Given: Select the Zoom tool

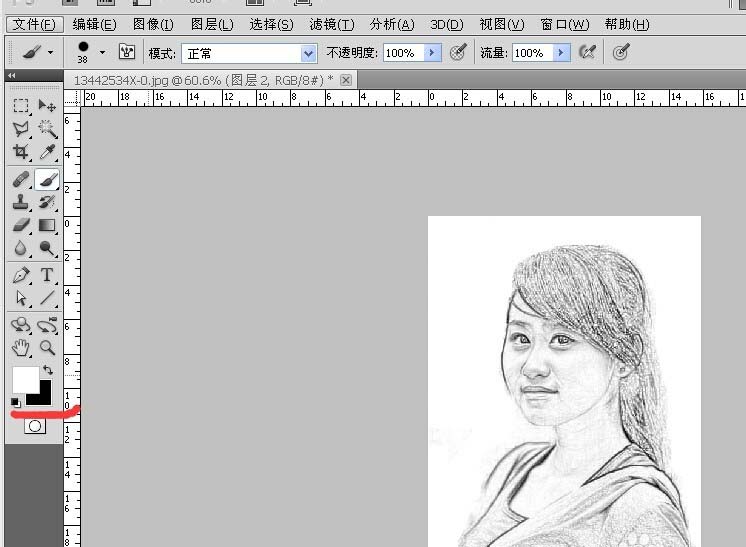Looking at the screenshot, I should tap(47, 348).
